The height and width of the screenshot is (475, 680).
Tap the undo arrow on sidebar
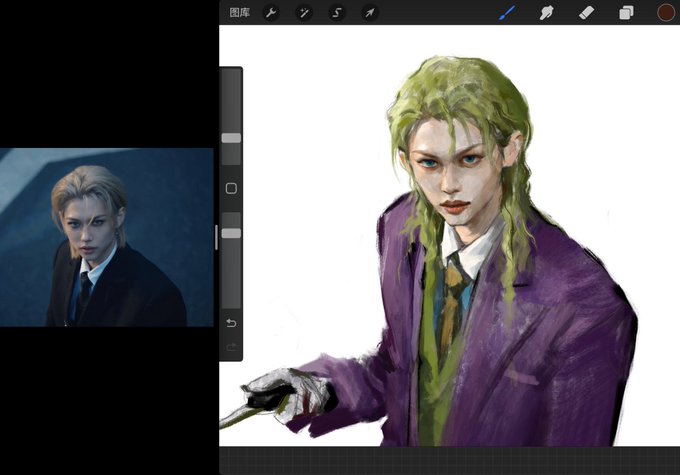[x=231, y=323]
